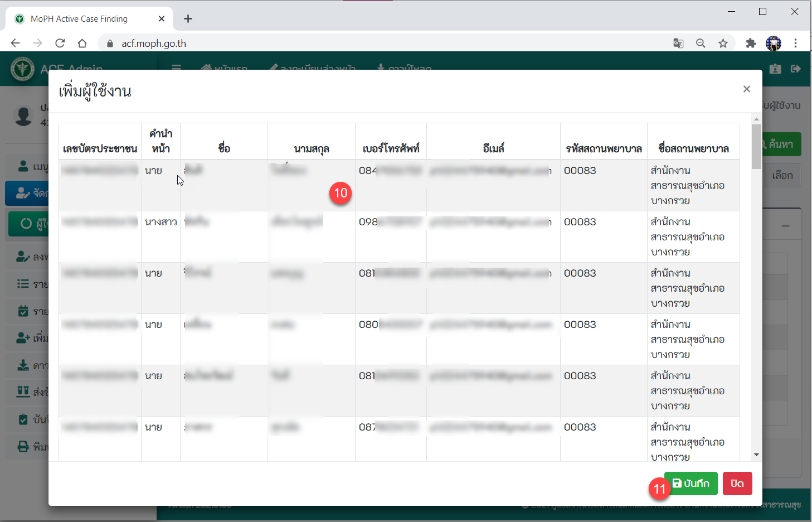
Task: Reload the acf.moph.go.th page
Action: [60, 43]
